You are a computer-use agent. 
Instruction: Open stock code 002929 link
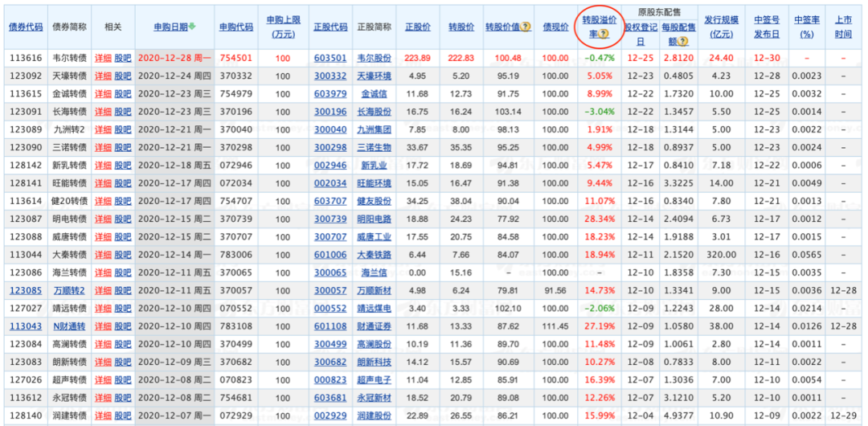coord(330,416)
